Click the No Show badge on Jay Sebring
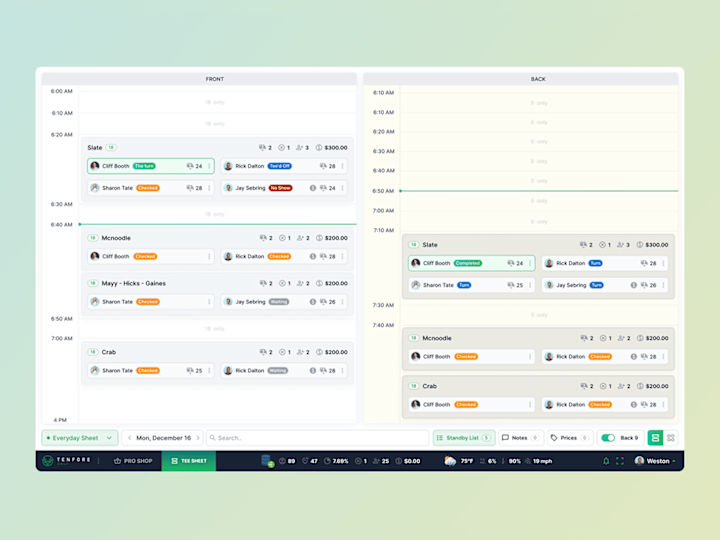 (280, 188)
